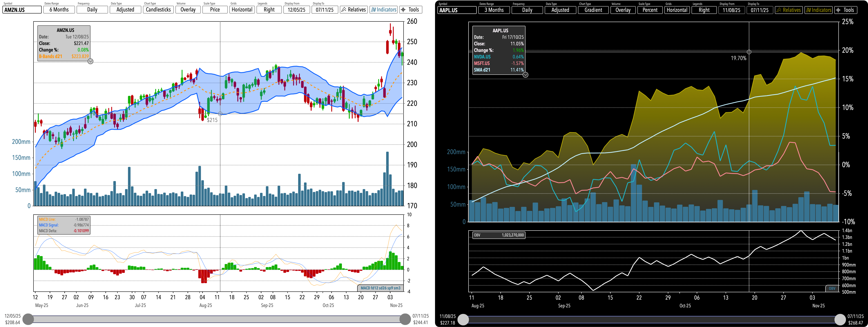Collapse the AMZN.US legend with chevron
This screenshot has height=327, width=868.
coord(90,61)
